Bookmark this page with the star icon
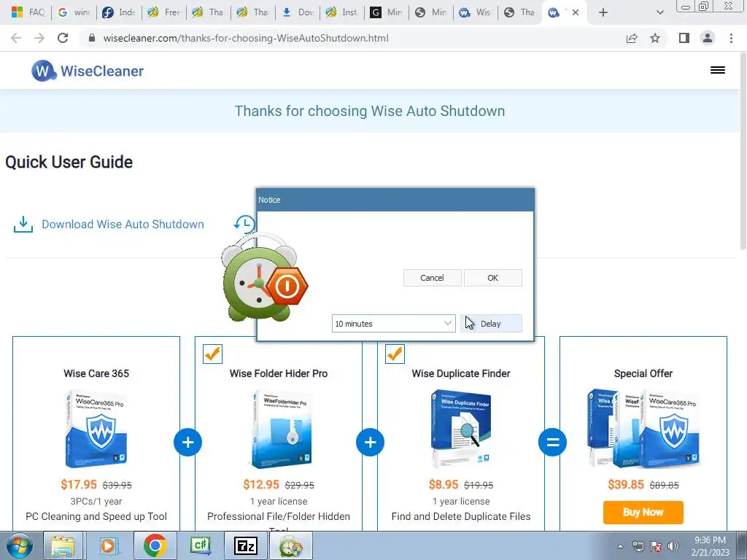The width and height of the screenshot is (747, 560). [x=655, y=38]
